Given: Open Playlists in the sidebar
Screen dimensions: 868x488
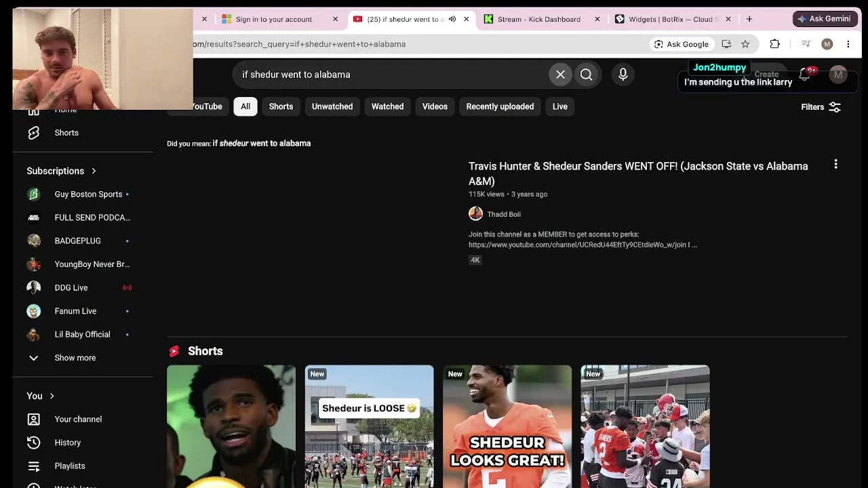Looking at the screenshot, I should tap(70, 466).
